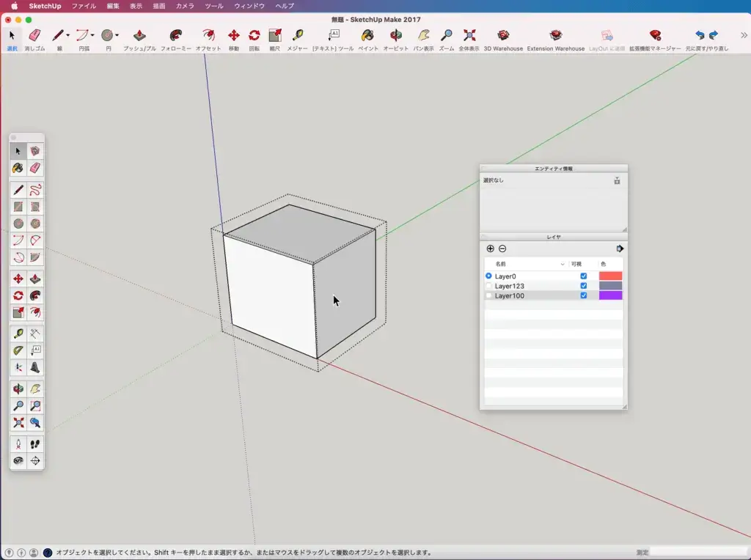Hide Layer123 using its visibility checkbox
Screen dimensions: 751x560
tap(583, 286)
